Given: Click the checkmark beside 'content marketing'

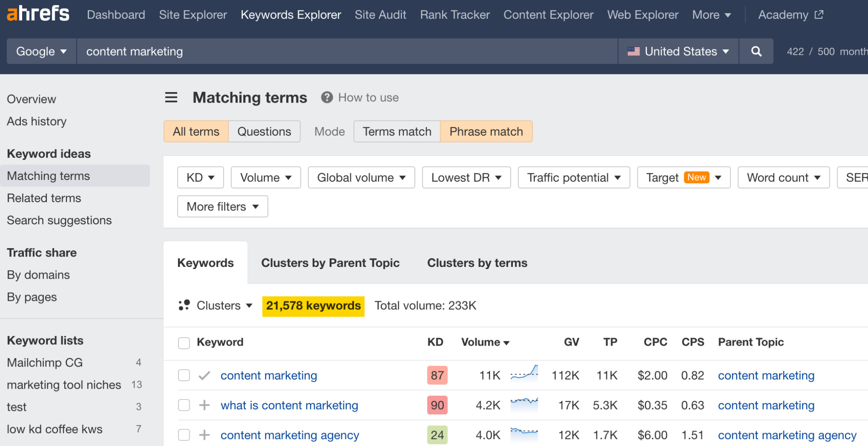Looking at the screenshot, I should [204, 375].
